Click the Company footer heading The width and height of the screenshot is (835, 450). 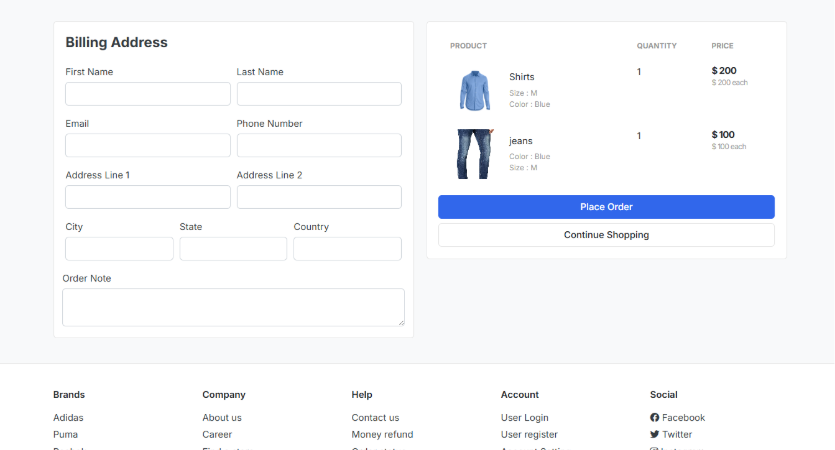point(224,395)
